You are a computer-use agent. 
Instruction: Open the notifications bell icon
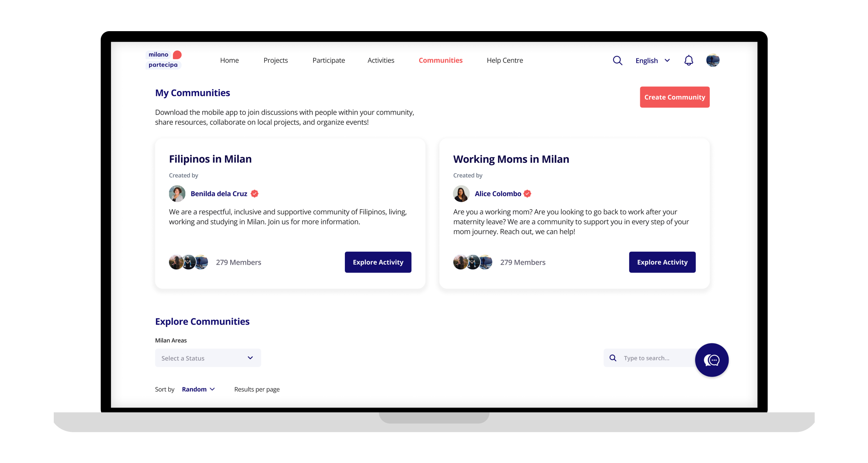(x=688, y=61)
